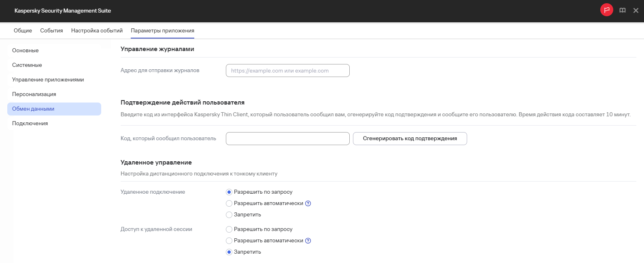Screen dimensions: 644x263
Task: Click the log sending address field
Action: click(287, 71)
